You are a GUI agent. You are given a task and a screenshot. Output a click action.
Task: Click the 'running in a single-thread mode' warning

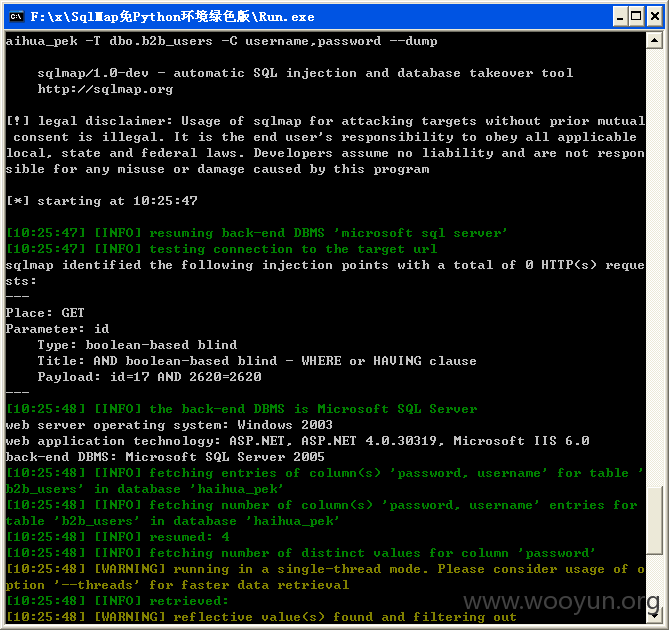pos(325,577)
